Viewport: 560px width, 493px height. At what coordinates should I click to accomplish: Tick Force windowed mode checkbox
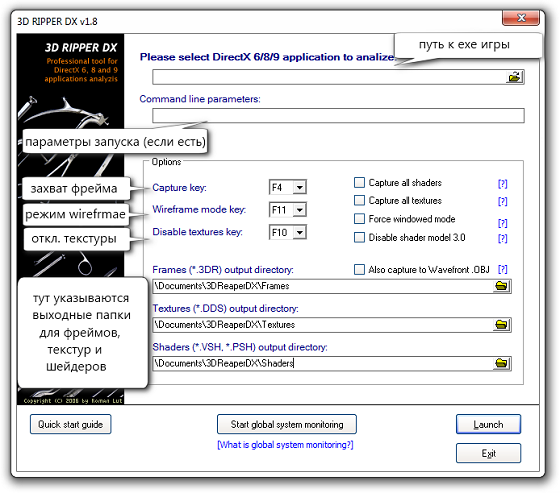pos(359,219)
